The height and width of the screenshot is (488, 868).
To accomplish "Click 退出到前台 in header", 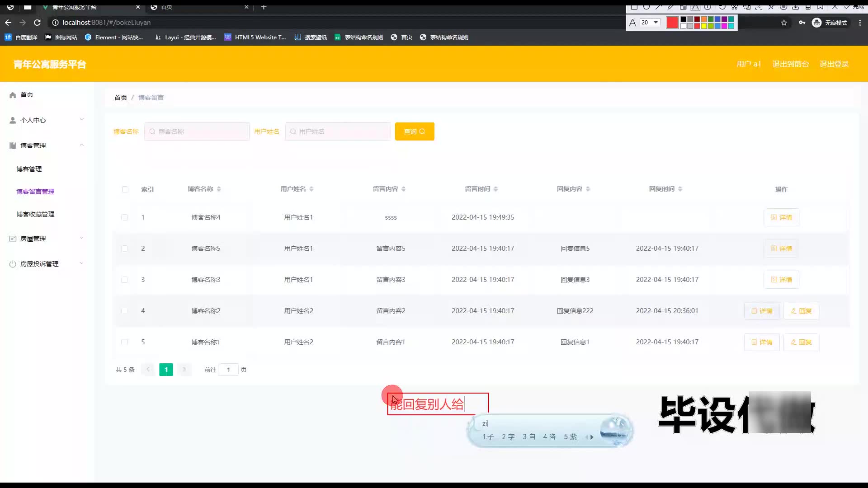I will click(x=791, y=64).
